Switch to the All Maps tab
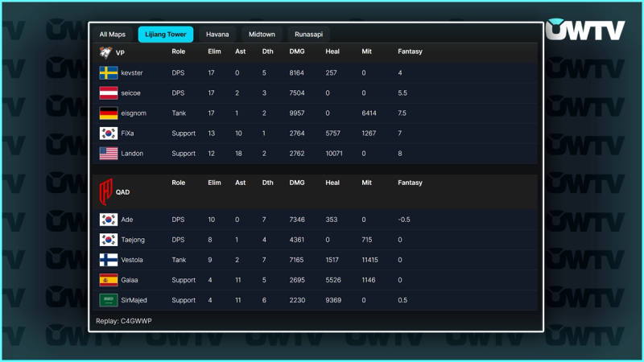Viewport: 644px width, 362px height. click(112, 35)
